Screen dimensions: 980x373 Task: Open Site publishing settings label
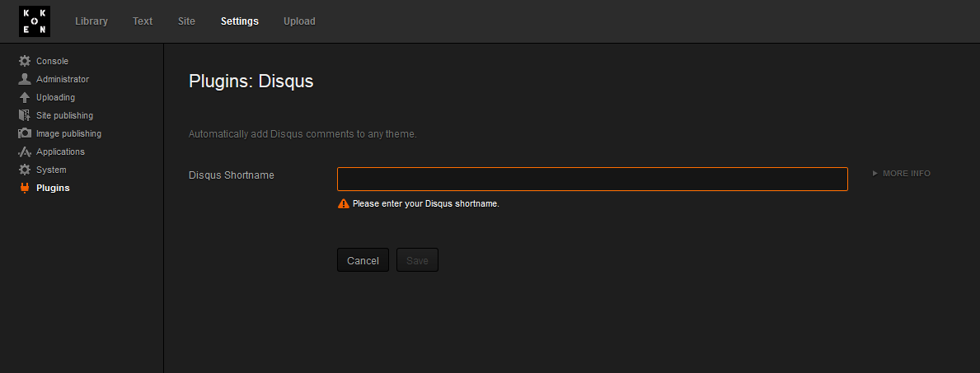(x=64, y=115)
